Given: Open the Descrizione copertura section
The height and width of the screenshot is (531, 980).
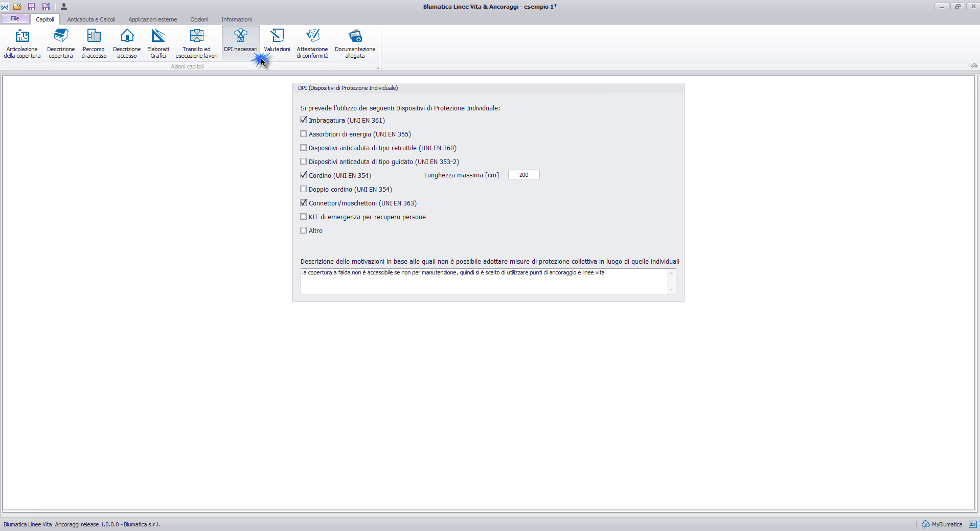Looking at the screenshot, I should (61, 43).
